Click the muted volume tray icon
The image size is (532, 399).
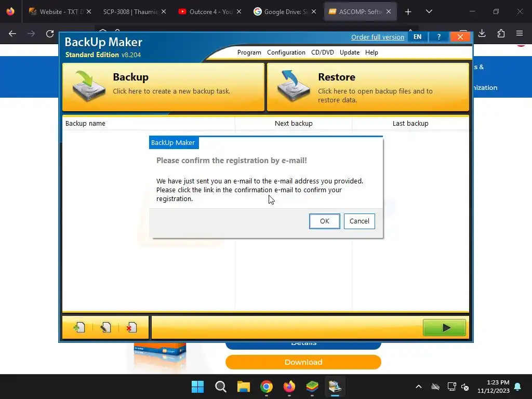pos(465,387)
